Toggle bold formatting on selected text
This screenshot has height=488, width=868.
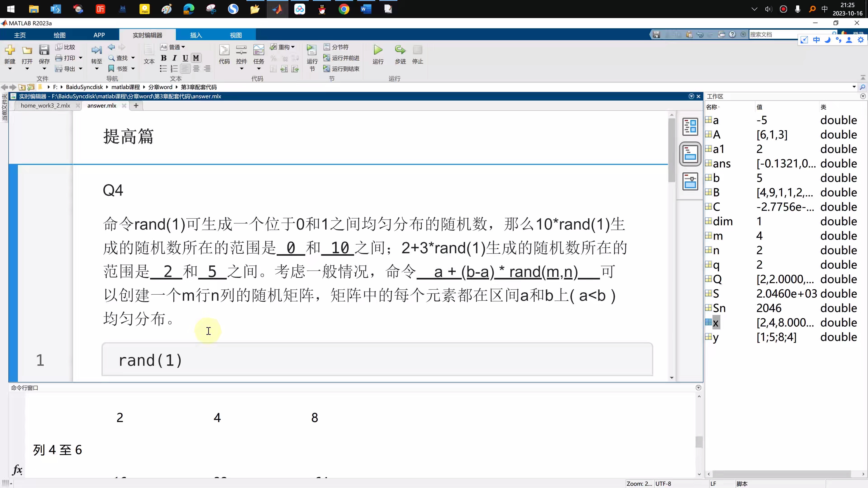[164, 58]
